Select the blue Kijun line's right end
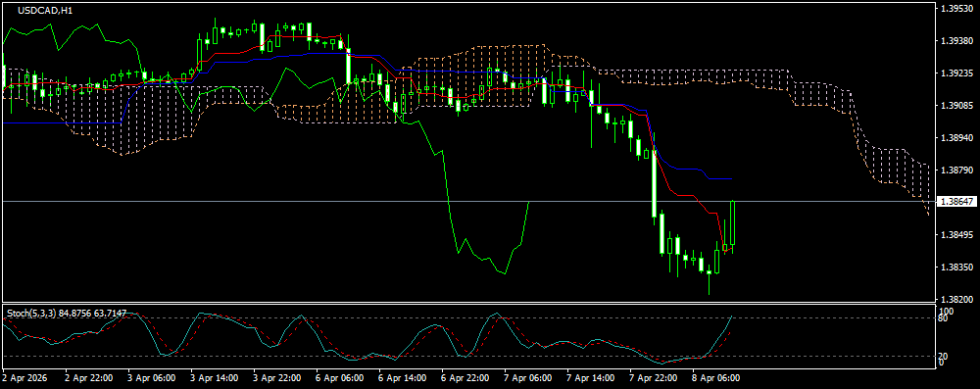Image resolution: width=980 pixels, height=389 pixels. 731,179
